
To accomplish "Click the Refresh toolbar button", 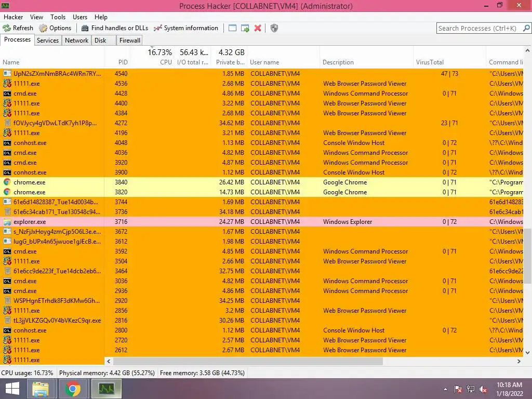I will [x=18, y=28].
